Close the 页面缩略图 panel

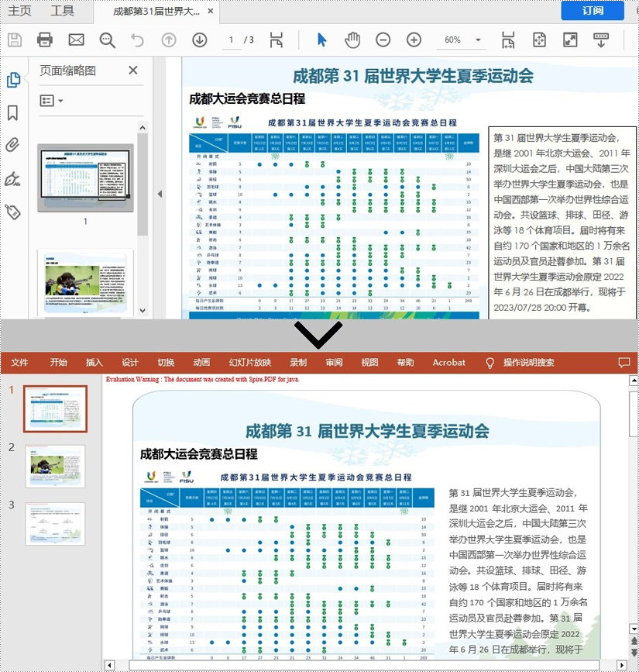[x=133, y=70]
